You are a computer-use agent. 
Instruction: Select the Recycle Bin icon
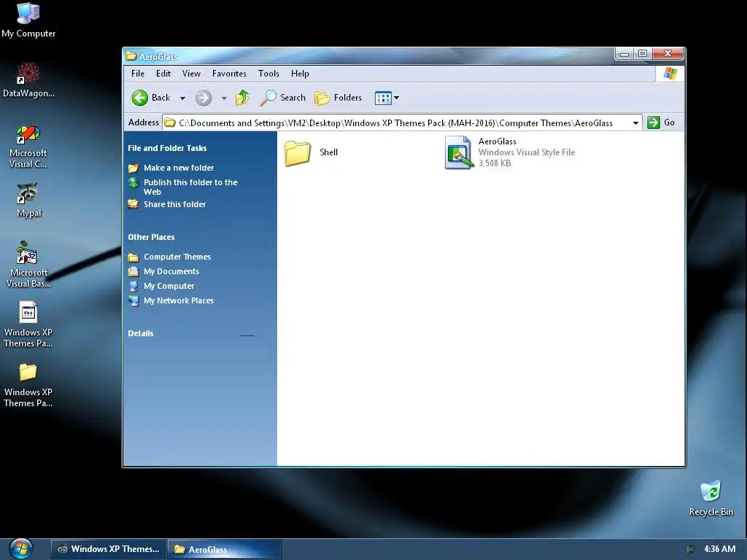711,491
